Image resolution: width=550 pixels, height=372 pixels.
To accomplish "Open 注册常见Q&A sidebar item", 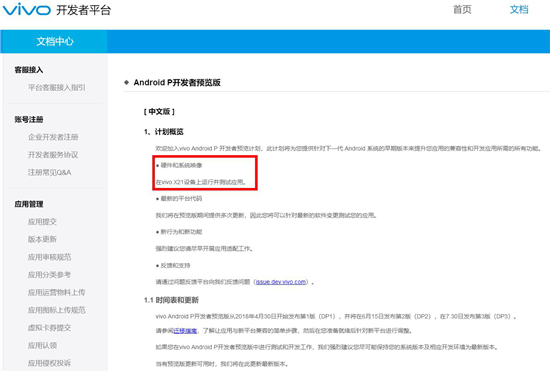I will [49, 172].
